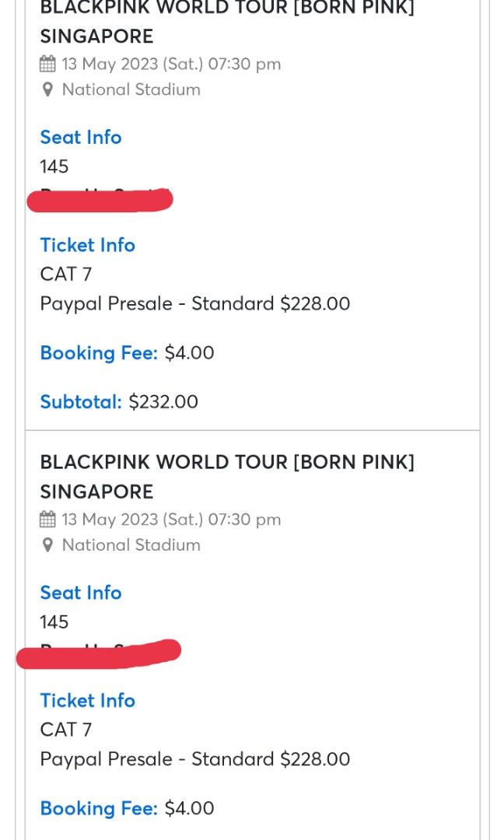Expand Seat Info on the second ticket
Image resolution: width=504 pixels, height=840 pixels.
tap(81, 593)
